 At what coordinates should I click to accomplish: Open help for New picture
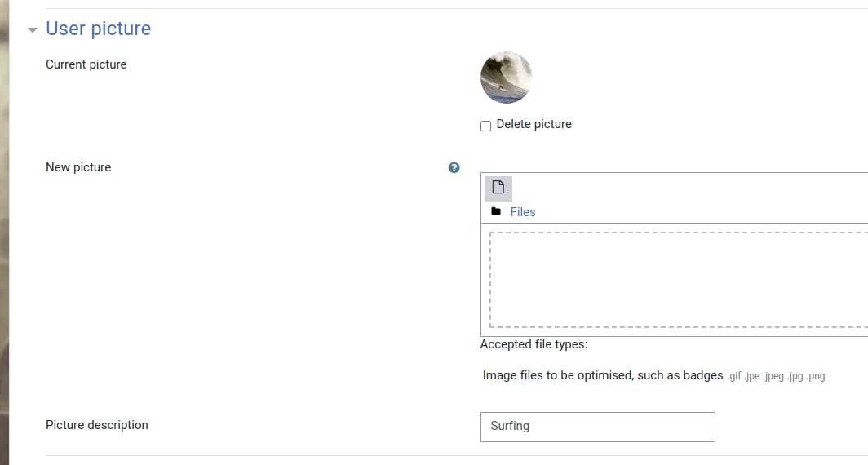454,167
